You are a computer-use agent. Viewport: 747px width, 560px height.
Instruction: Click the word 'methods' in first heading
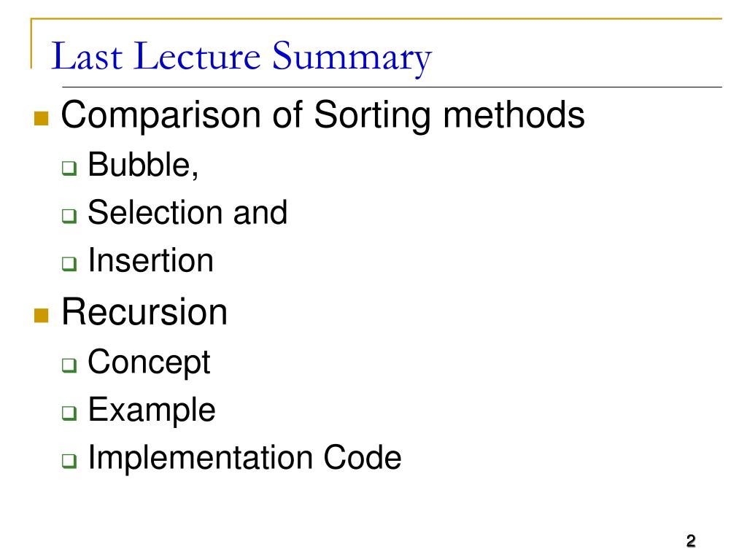click(514, 115)
